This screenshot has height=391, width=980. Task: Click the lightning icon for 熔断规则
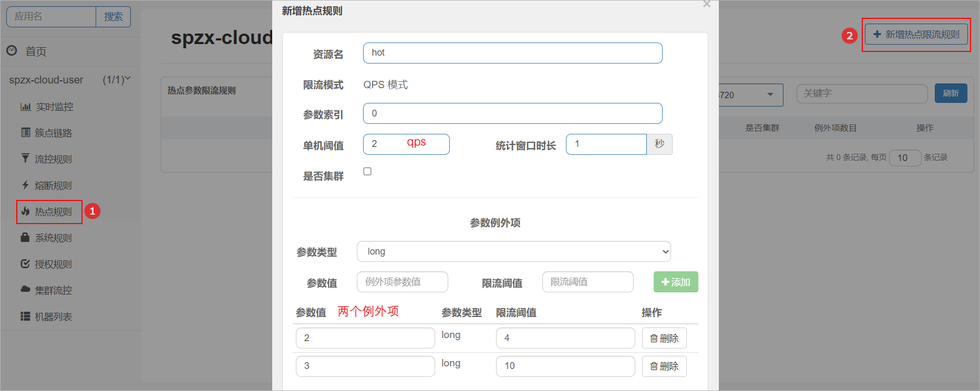[x=25, y=185]
